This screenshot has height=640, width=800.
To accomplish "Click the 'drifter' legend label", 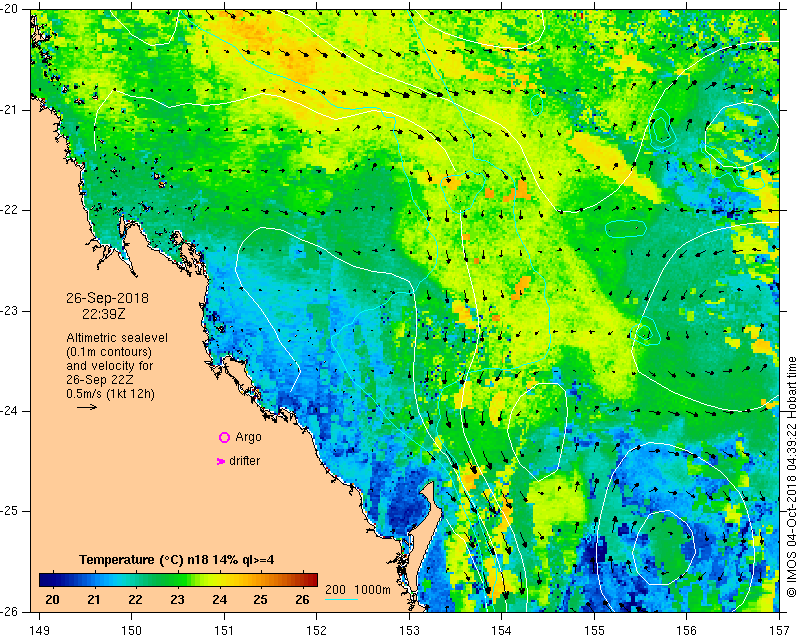I will (244, 461).
